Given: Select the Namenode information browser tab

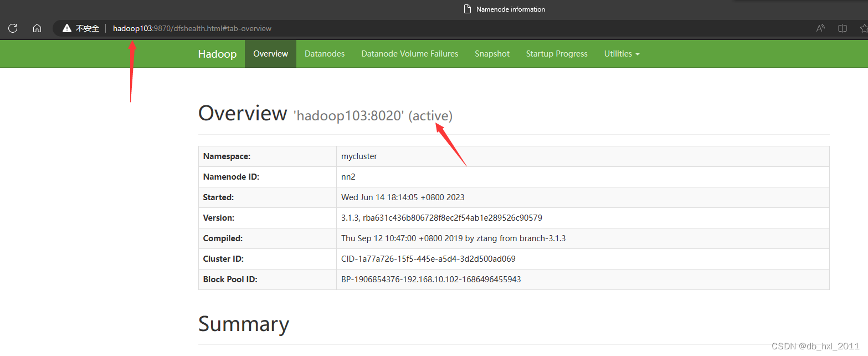Looking at the screenshot, I should coord(504,9).
